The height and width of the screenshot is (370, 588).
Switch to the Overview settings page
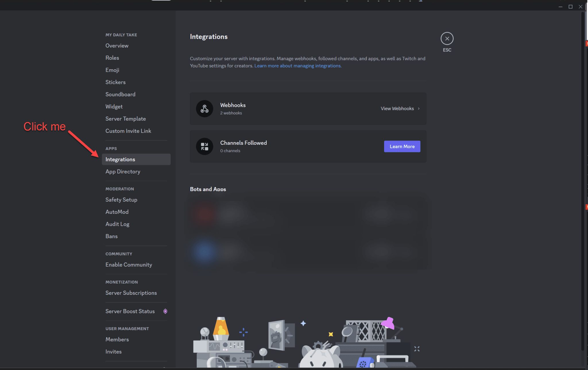(117, 45)
